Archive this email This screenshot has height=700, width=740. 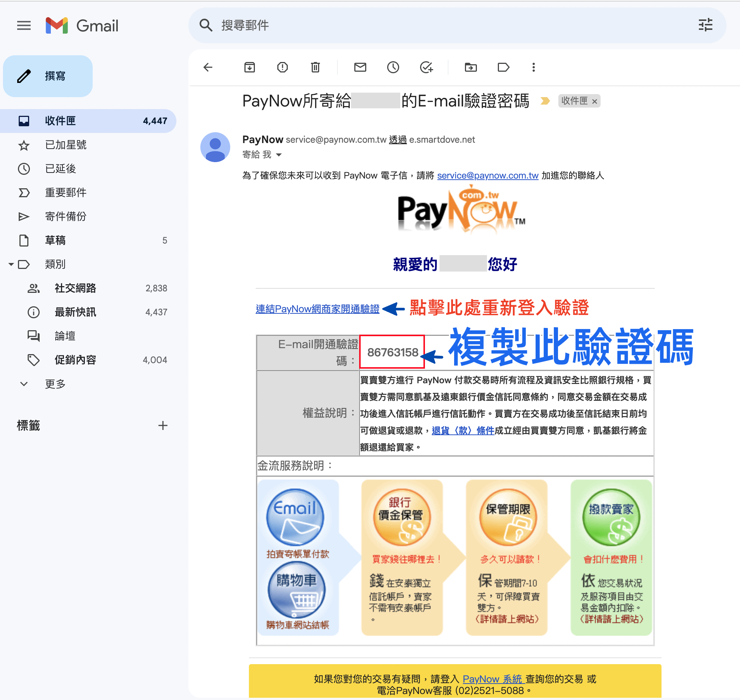(249, 67)
